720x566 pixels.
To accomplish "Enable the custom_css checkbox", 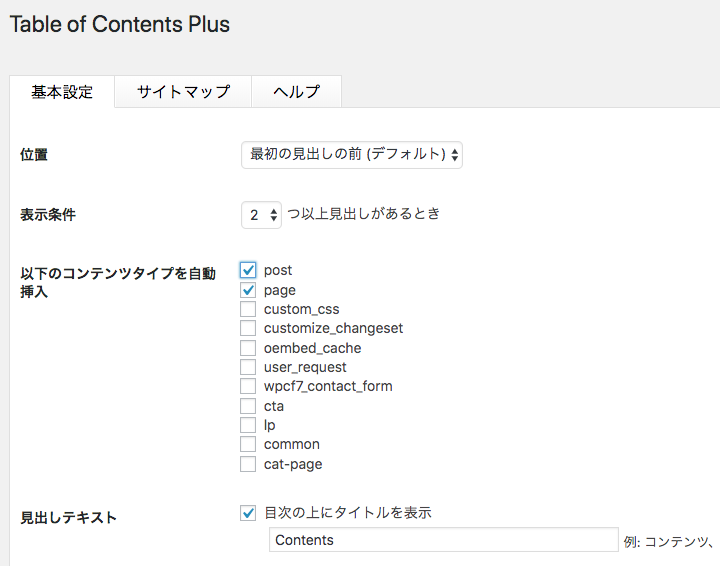I will pyautogui.click(x=249, y=309).
